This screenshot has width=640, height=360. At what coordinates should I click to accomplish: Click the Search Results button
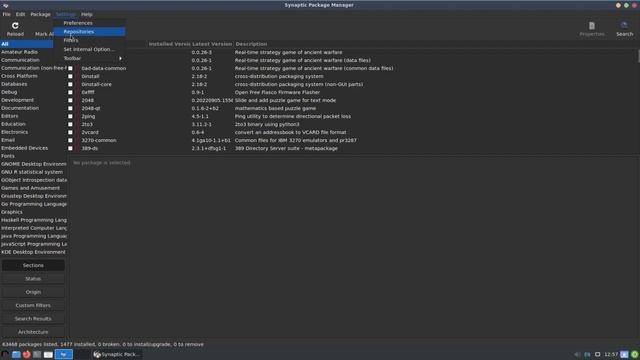point(33,319)
